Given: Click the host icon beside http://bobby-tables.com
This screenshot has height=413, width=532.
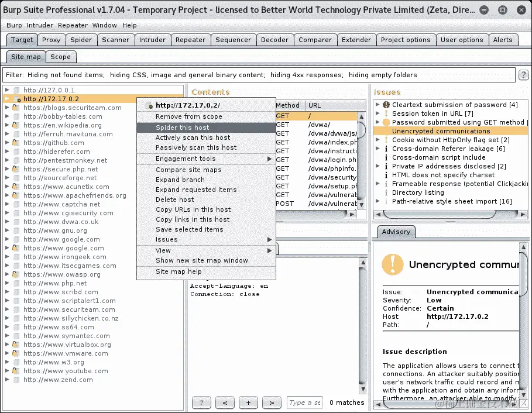Looking at the screenshot, I should click(16, 116).
